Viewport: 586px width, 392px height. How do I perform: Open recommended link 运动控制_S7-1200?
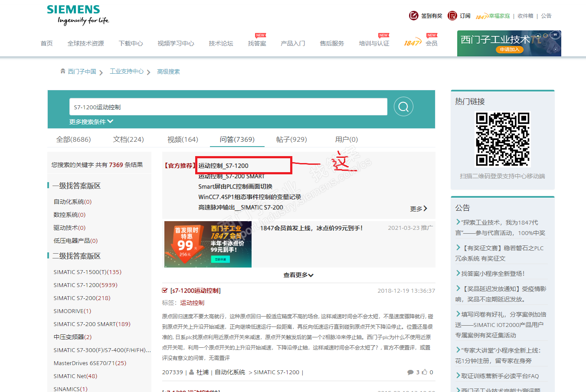223,166
